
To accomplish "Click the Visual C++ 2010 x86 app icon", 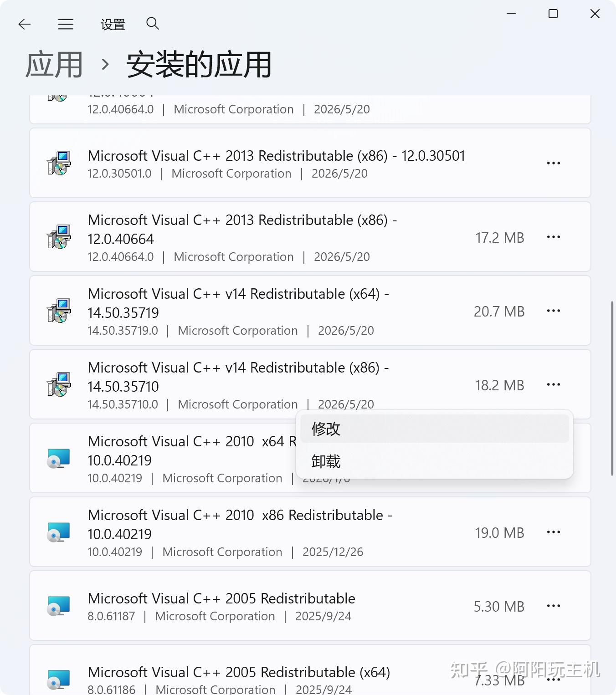I will 59,532.
